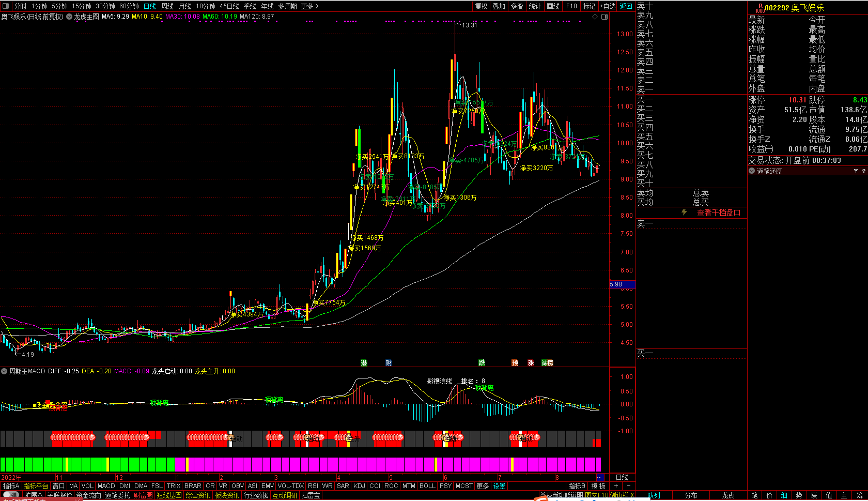Select the KDJ indicator

[x=359, y=486]
